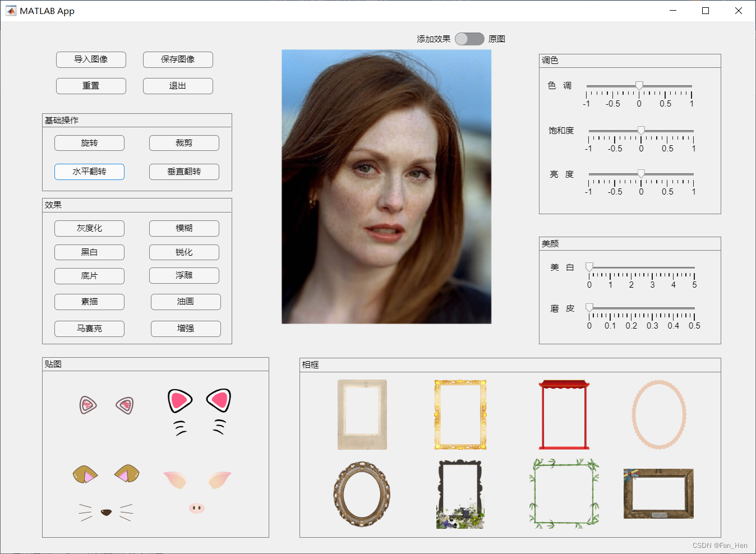Click the 原图 label

click(497, 39)
